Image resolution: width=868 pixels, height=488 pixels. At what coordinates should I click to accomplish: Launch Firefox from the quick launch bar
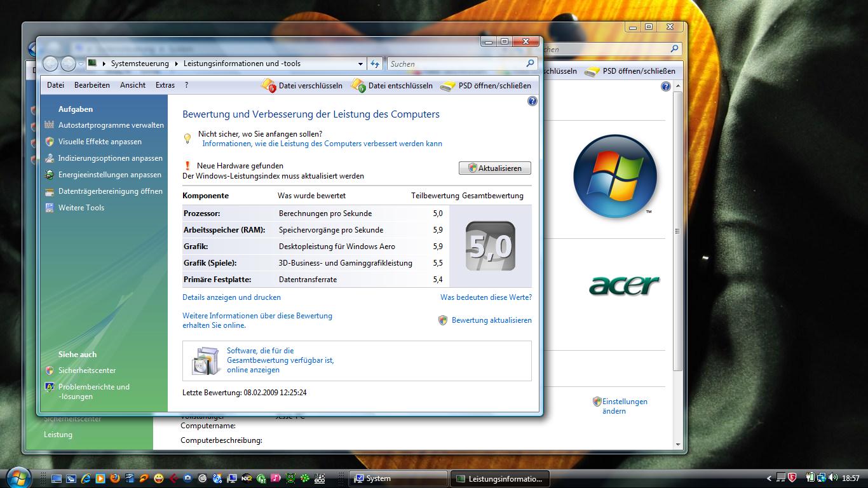click(x=115, y=478)
